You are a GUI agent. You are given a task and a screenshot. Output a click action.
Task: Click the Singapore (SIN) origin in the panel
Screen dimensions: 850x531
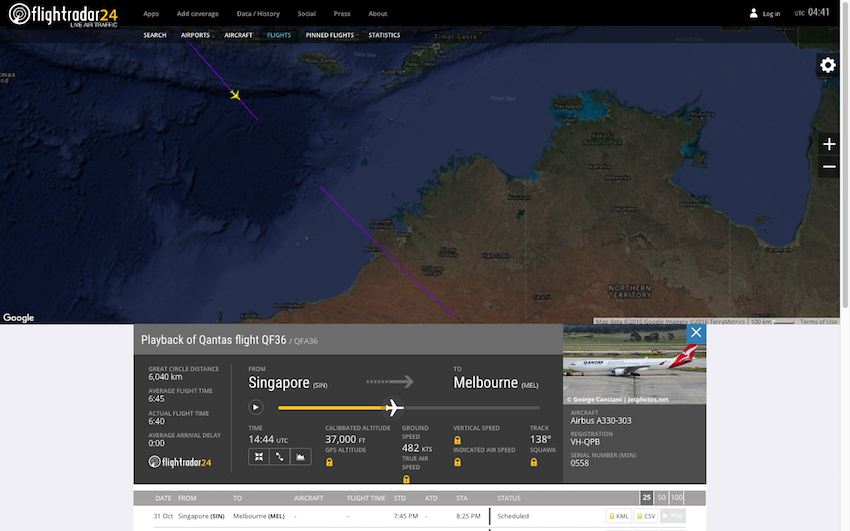[x=287, y=383]
